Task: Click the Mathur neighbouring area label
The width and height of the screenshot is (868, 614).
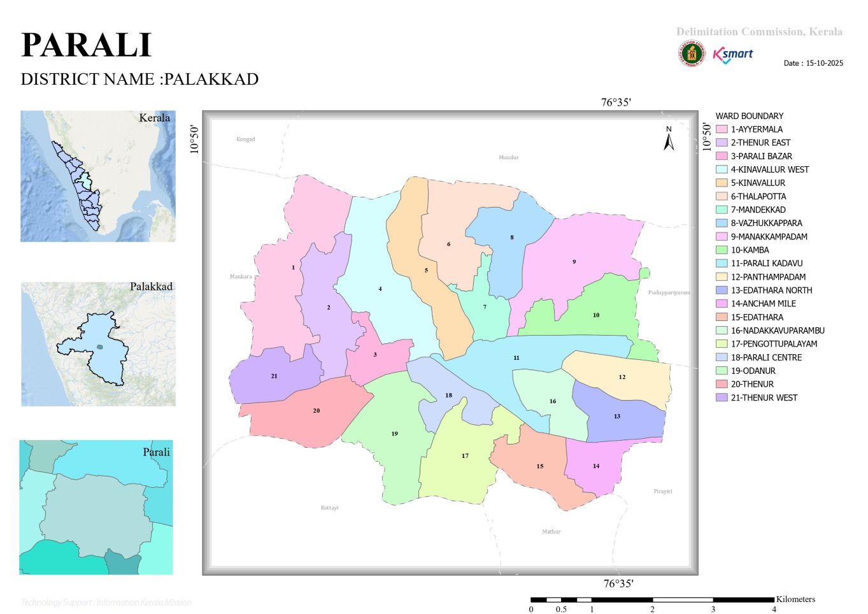Action: [x=551, y=531]
